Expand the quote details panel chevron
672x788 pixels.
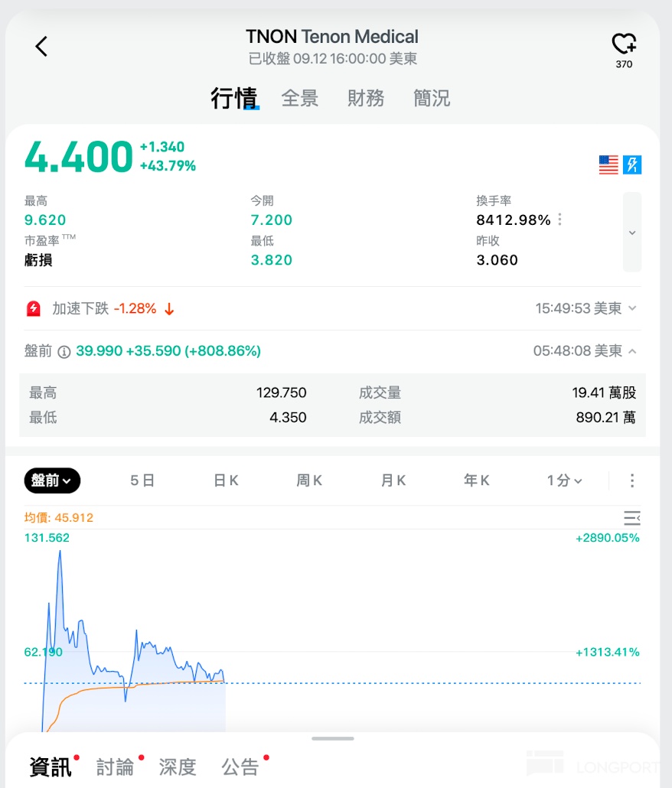[x=632, y=232]
